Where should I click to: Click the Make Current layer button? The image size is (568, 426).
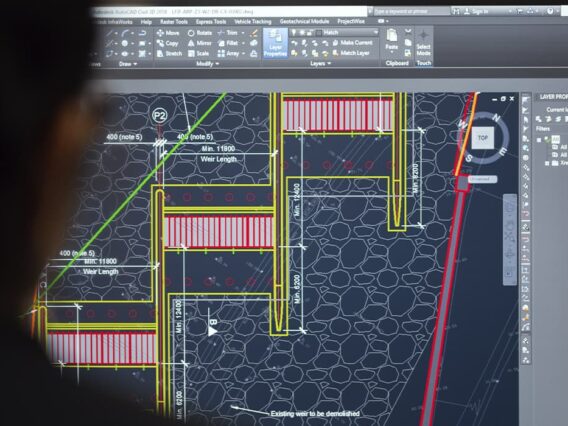(352, 43)
